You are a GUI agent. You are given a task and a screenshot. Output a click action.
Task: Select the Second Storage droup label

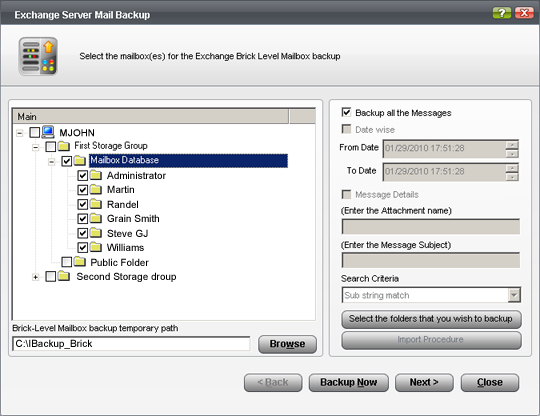coord(126,277)
